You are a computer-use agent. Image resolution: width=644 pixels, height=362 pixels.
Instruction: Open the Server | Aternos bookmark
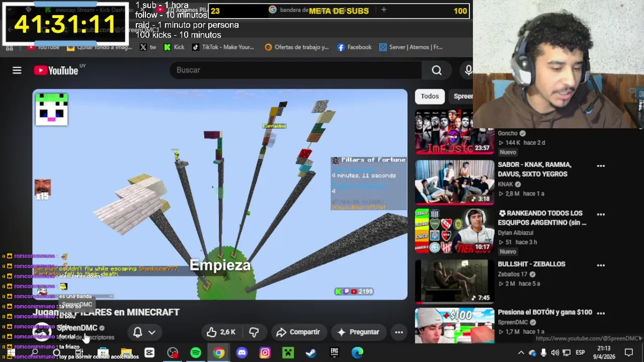411,47
